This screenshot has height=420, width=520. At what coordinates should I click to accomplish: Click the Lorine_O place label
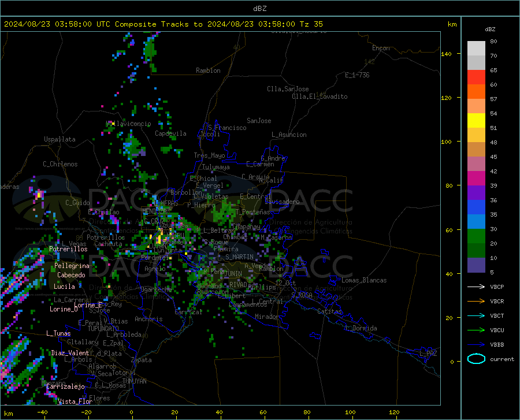pyautogui.click(x=64, y=309)
